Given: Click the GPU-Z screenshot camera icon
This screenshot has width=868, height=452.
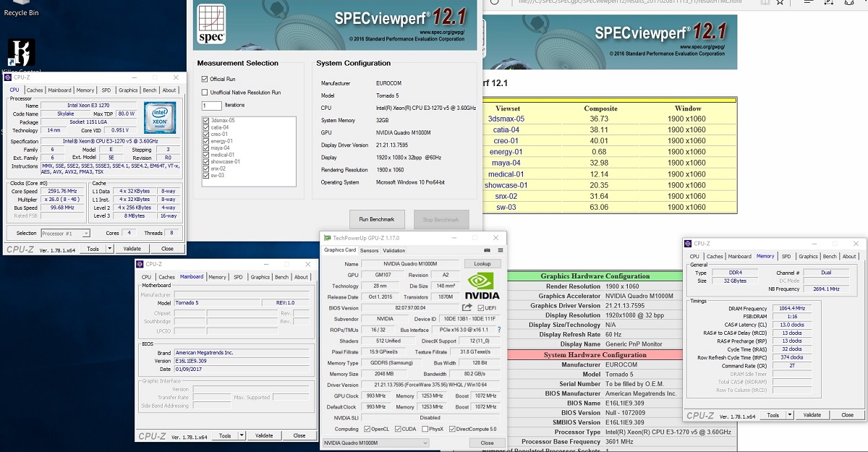Looking at the screenshot, I should coord(488,250).
